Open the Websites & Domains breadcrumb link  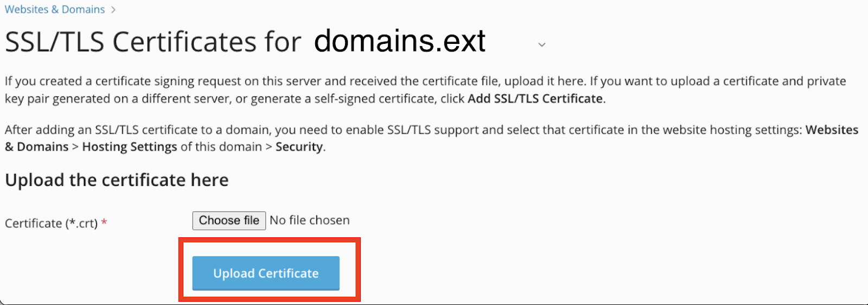55,9
